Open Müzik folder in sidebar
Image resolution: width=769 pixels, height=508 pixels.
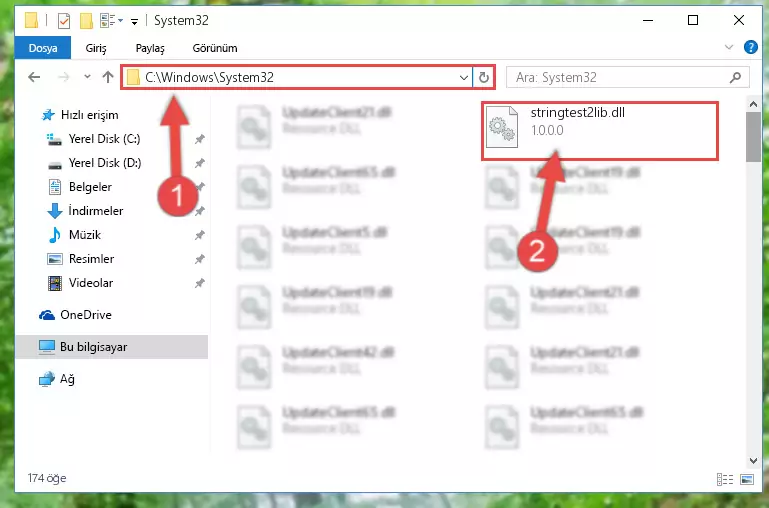84,235
